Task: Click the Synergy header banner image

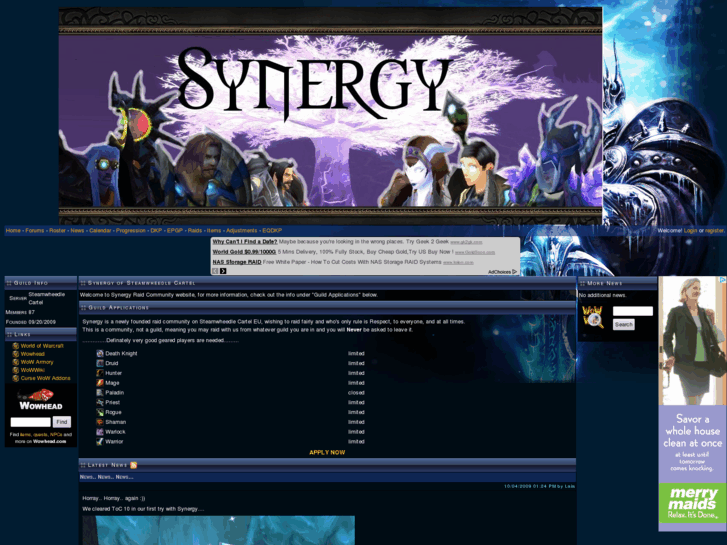Action: [331, 116]
